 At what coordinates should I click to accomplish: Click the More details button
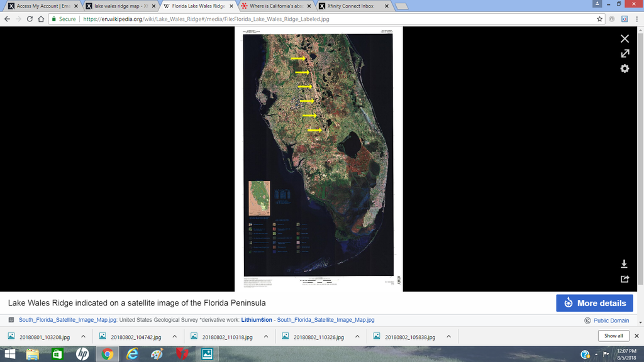(x=594, y=303)
